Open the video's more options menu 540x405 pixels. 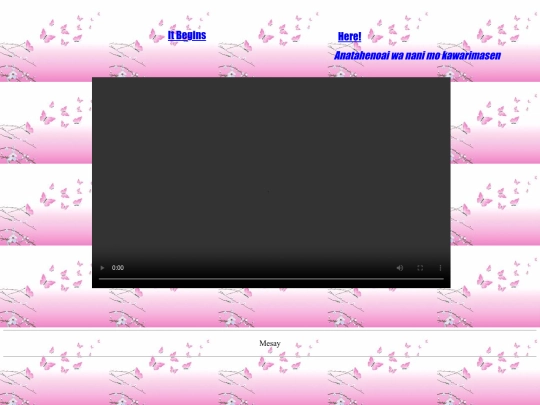point(440,268)
